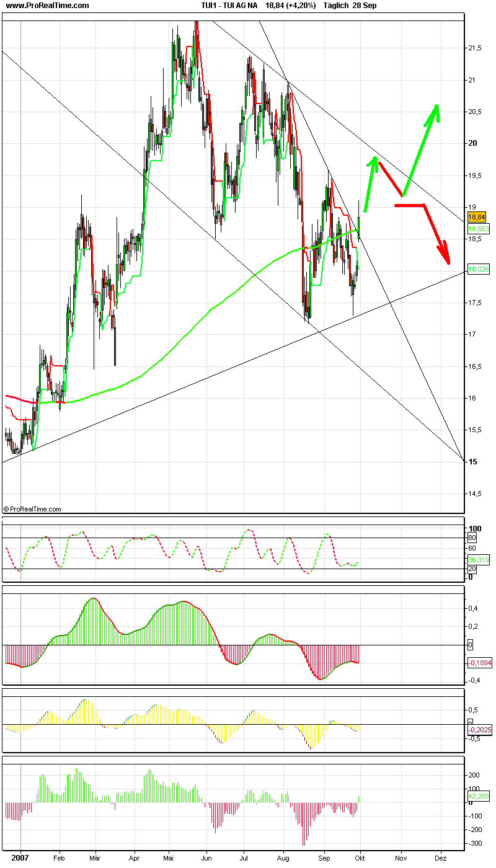The image size is (496, 868).
Task: Select the green 18,026 price level label
Action: (477, 270)
